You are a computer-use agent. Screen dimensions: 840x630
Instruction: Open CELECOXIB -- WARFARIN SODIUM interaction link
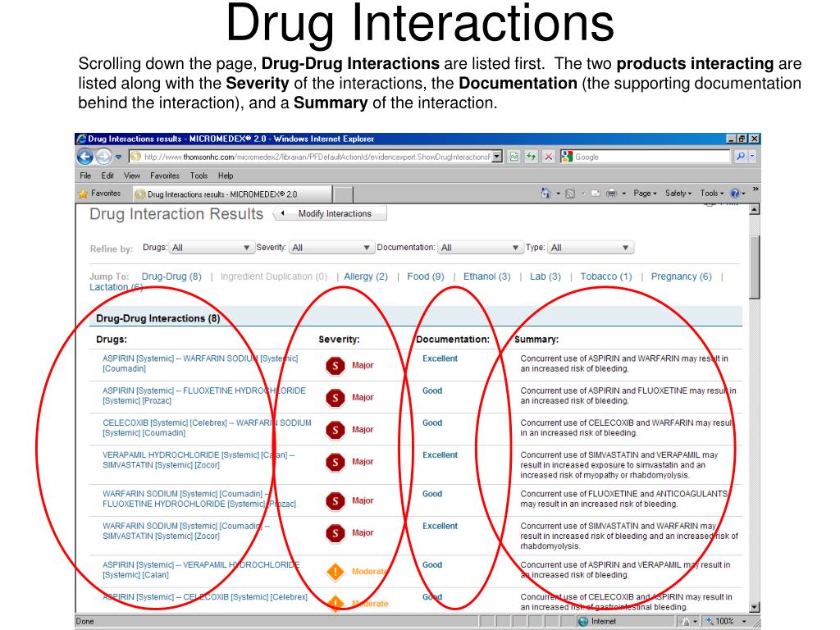207,427
